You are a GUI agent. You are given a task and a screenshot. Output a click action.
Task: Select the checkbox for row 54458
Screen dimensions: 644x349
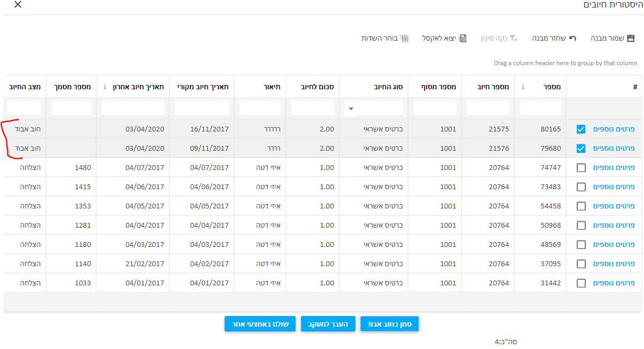[581, 206]
